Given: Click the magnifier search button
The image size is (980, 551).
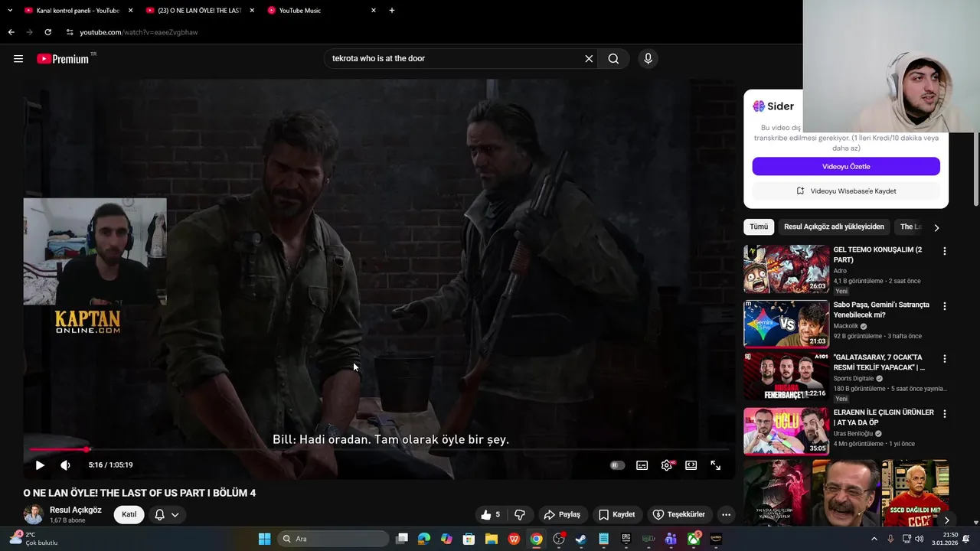Looking at the screenshot, I should tap(613, 59).
